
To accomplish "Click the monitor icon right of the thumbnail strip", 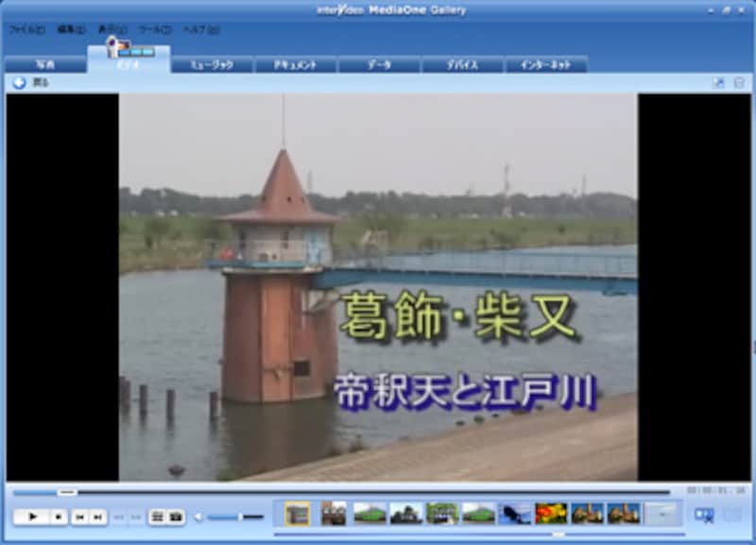I will 704,515.
